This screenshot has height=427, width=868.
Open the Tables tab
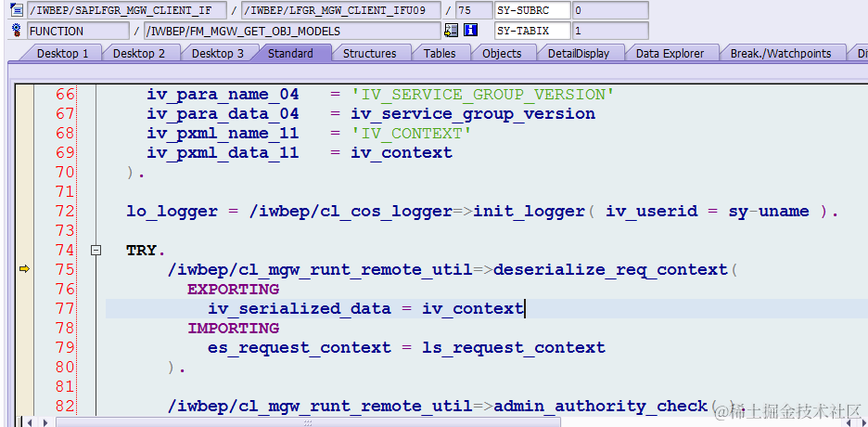coord(440,53)
